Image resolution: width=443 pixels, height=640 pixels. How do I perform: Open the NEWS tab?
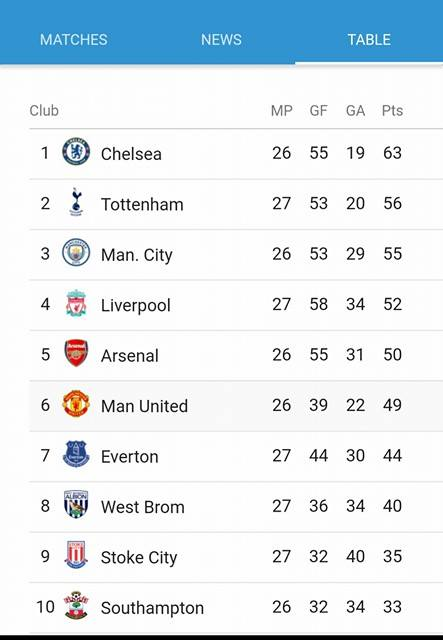(x=221, y=40)
